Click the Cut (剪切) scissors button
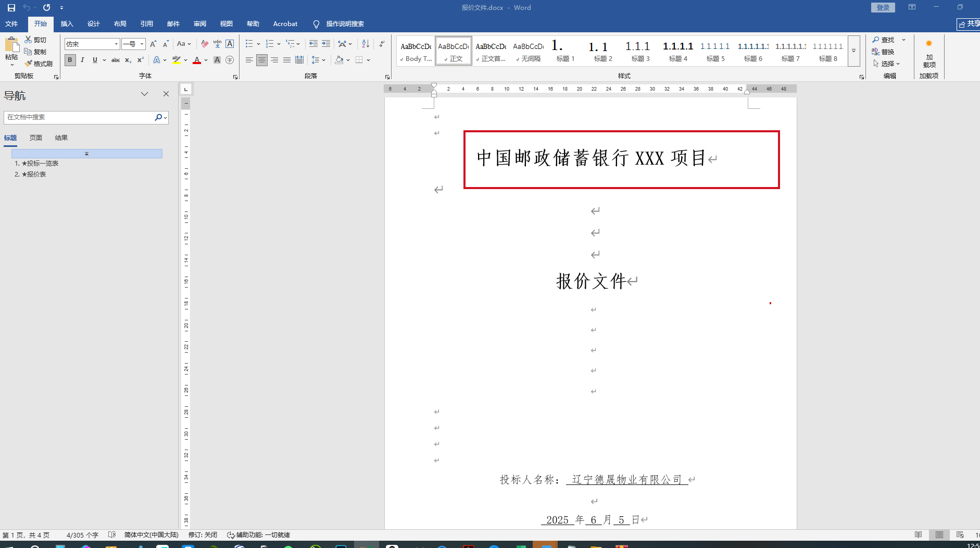The image size is (980, 548). [x=35, y=40]
